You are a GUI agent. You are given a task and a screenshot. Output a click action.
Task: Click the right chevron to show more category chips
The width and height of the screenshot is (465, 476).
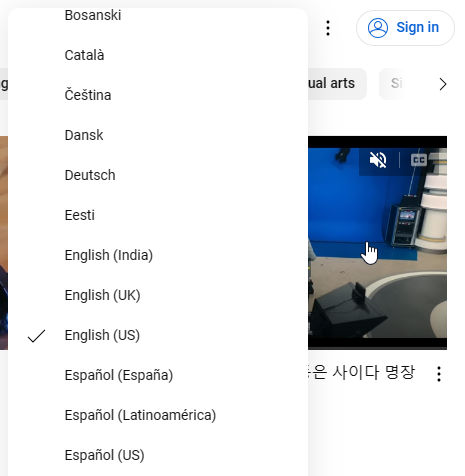tap(443, 84)
